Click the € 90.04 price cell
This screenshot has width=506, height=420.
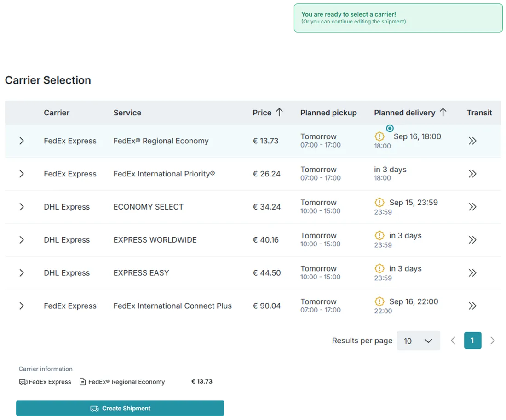pyautogui.click(x=266, y=306)
